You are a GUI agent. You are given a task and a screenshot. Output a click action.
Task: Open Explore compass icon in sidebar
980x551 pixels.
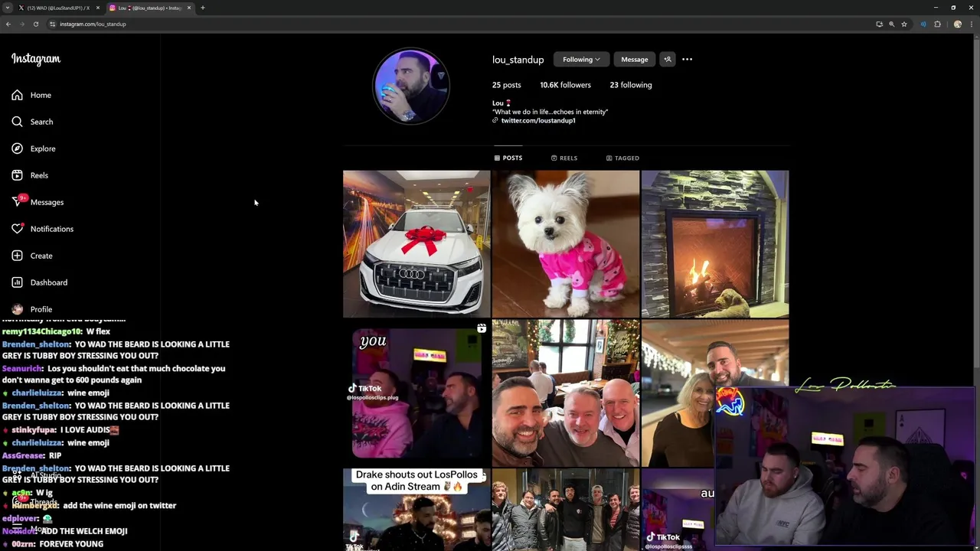(17, 148)
